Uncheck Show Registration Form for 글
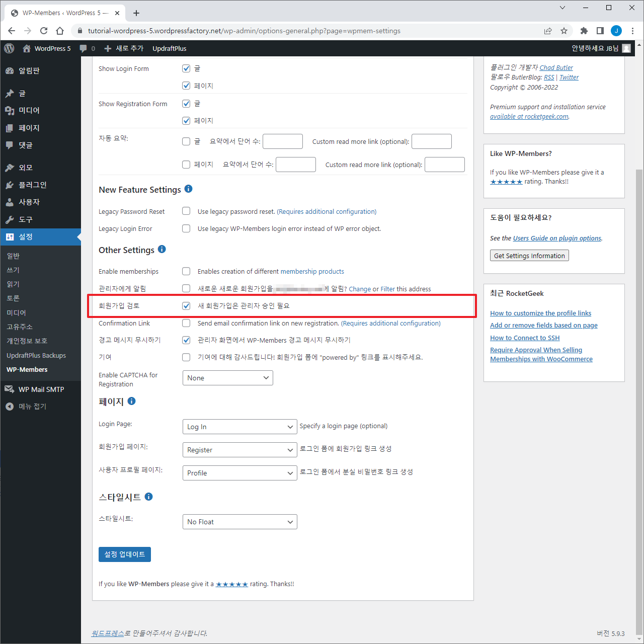The image size is (644, 644). (x=186, y=104)
